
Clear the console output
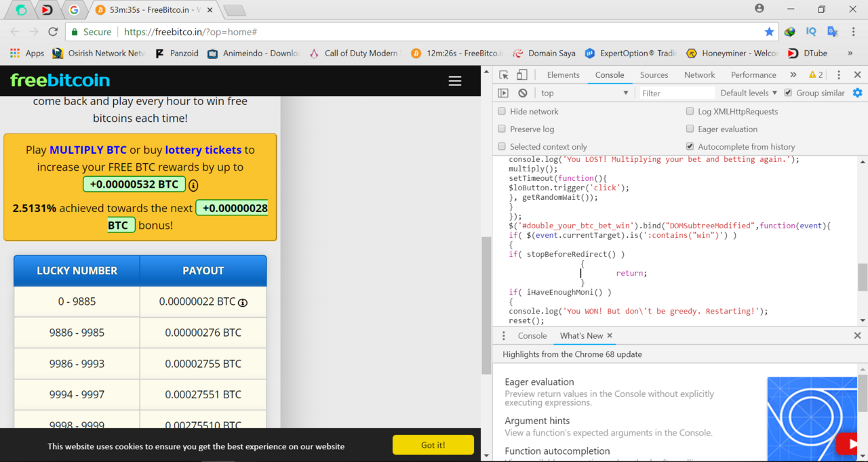(522, 93)
